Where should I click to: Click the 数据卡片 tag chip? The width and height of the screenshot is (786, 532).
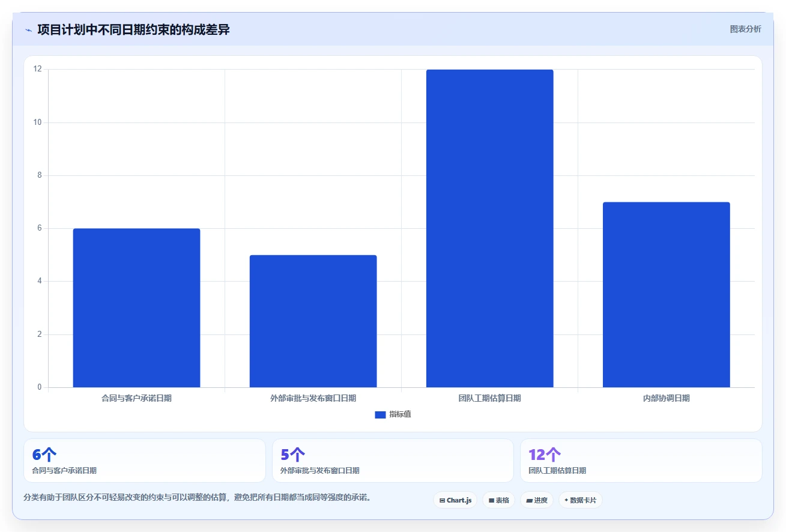[580, 500]
